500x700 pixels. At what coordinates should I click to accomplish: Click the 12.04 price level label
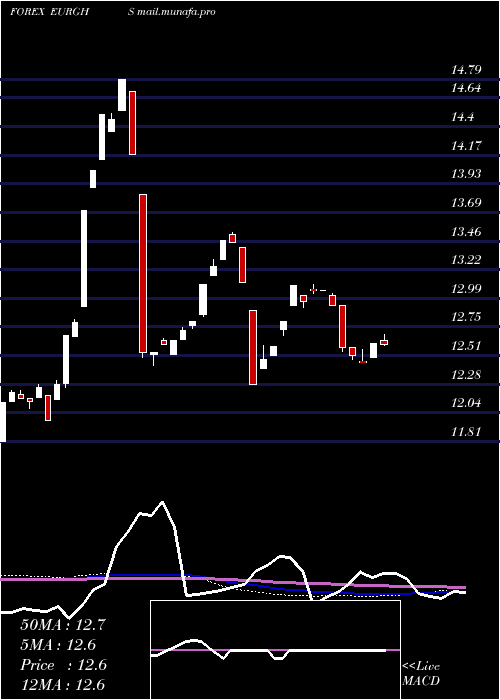point(466,403)
